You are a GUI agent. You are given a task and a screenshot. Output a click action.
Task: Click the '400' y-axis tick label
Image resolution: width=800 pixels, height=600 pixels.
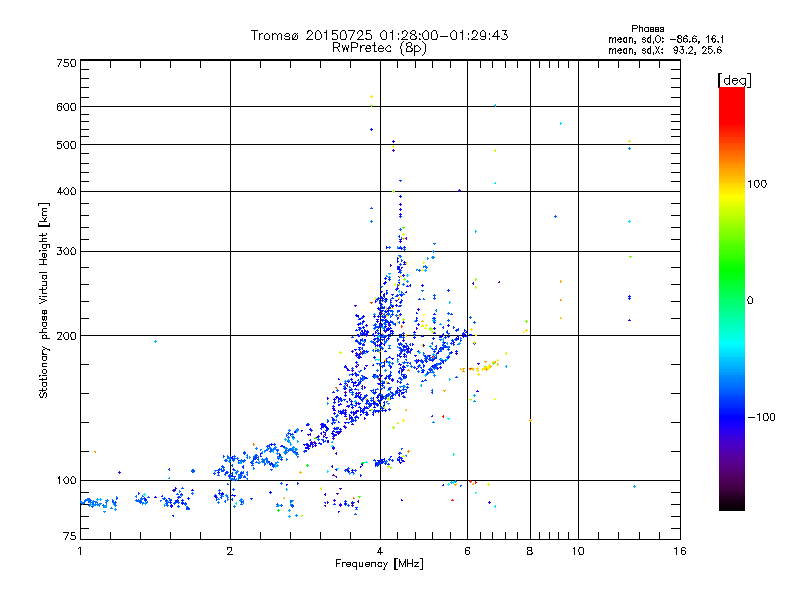(x=67, y=192)
